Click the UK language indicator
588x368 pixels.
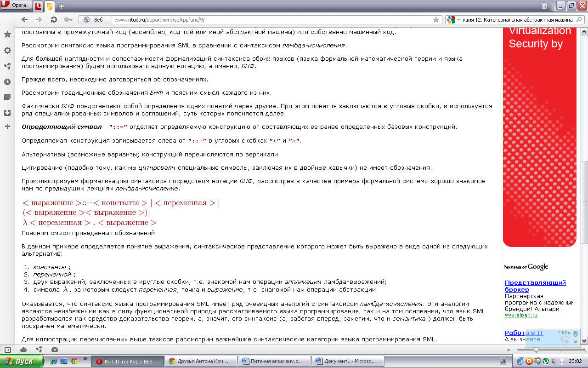pyautogui.click(x=503, y=362)
